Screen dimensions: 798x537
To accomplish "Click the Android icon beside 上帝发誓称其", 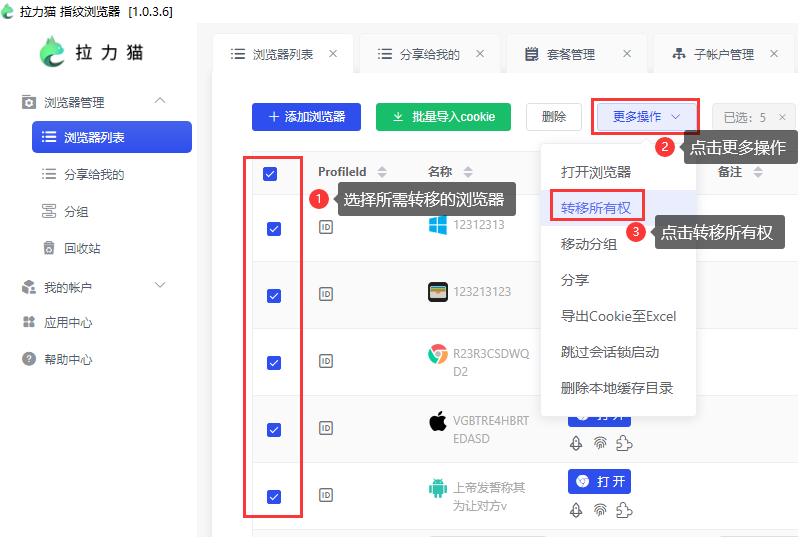I will click(x=438, y=488).
